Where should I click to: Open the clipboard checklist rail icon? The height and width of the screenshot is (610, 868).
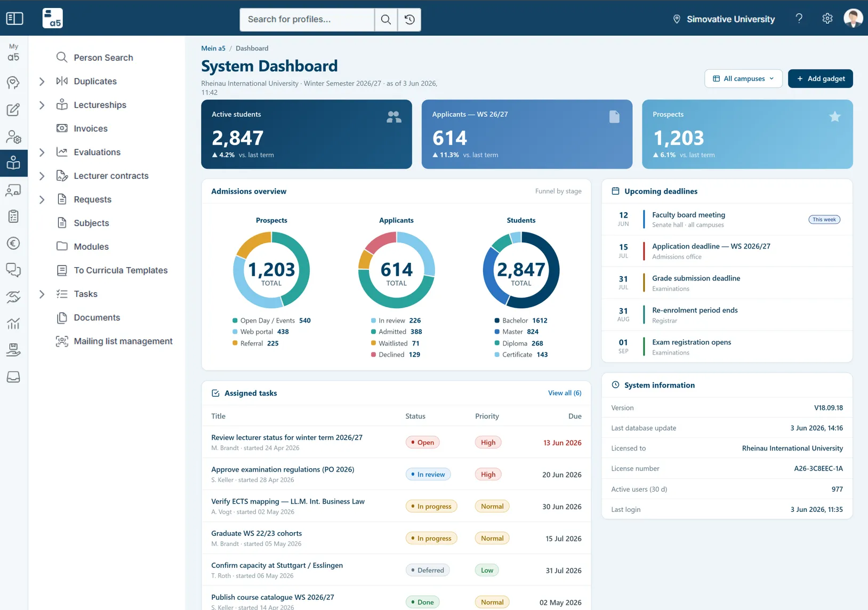[x=14, y=216]
